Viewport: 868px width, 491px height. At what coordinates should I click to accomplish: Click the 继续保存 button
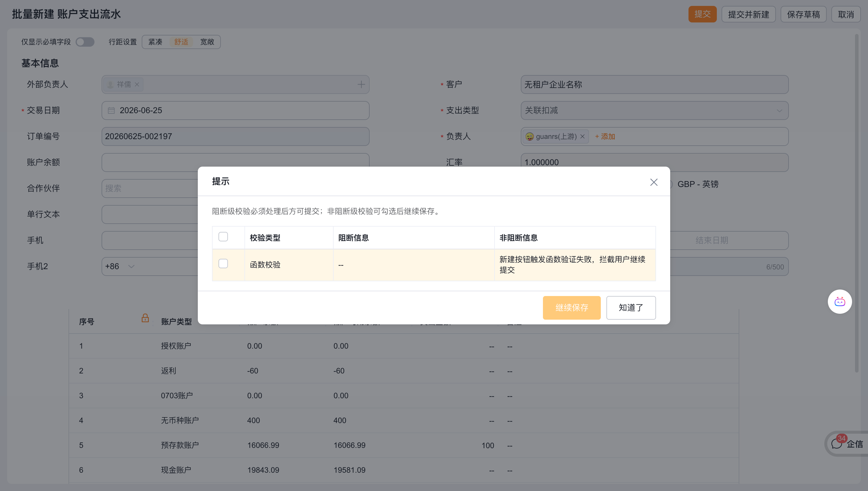572,308
